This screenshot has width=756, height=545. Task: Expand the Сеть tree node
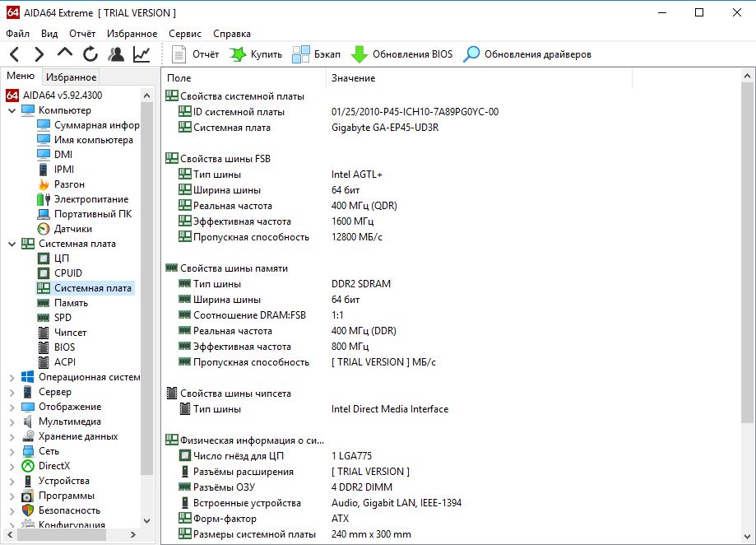[12, 452]
